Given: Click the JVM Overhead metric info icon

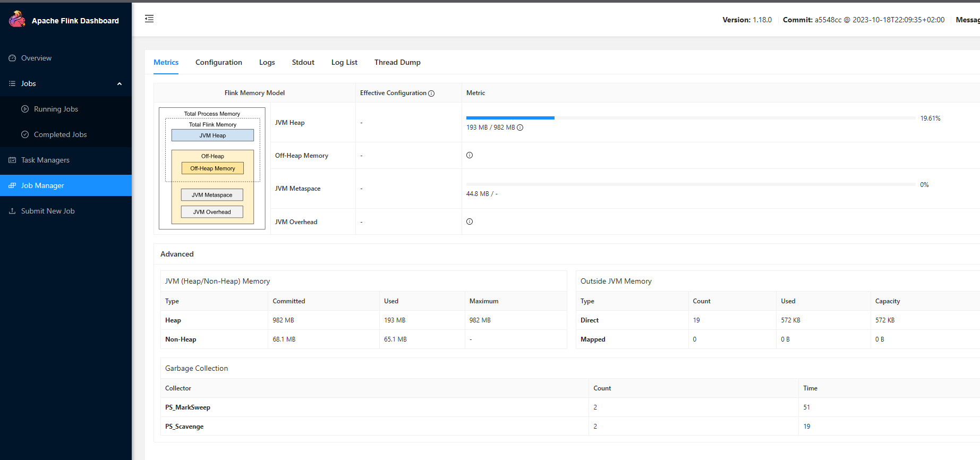Looking at the screenshot, I should pyautogui.click(x=470, y=222).
